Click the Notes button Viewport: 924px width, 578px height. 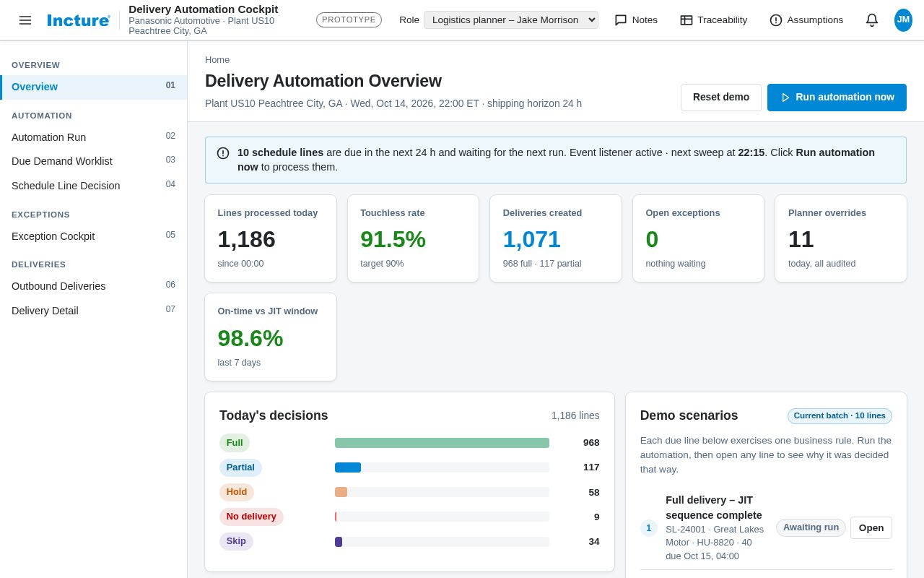pyautogui.click(x=636, y=20)
